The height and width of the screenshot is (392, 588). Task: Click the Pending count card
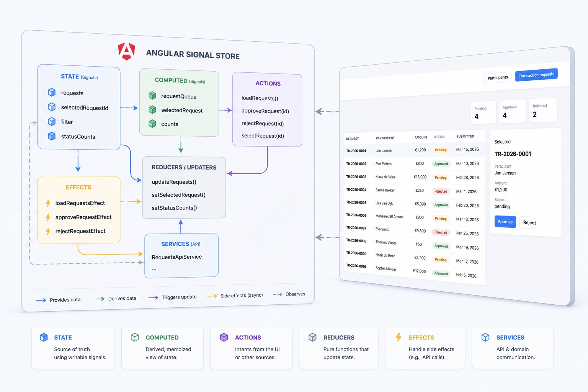point(483,113)
